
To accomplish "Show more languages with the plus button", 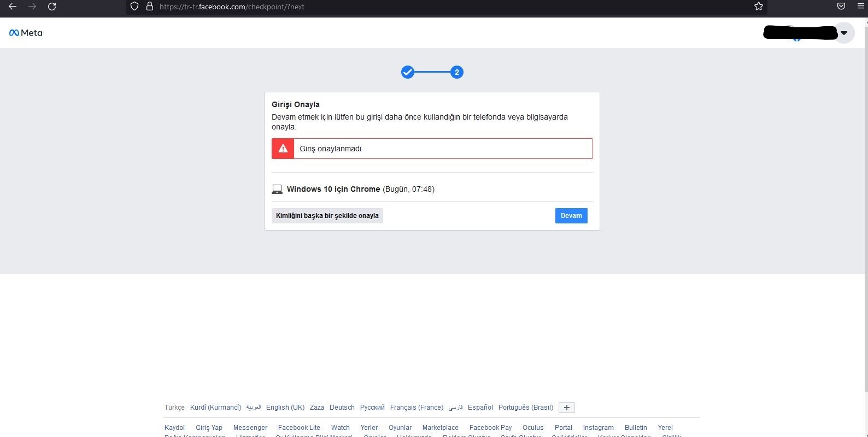I will click(x=567, y=408).
